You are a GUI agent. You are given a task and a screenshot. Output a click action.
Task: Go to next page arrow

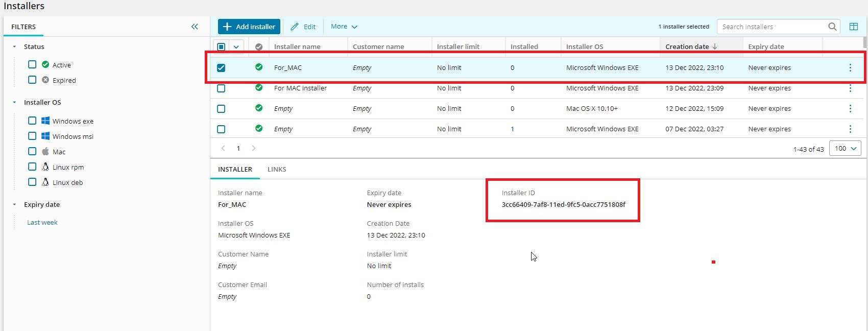(254, 149)
